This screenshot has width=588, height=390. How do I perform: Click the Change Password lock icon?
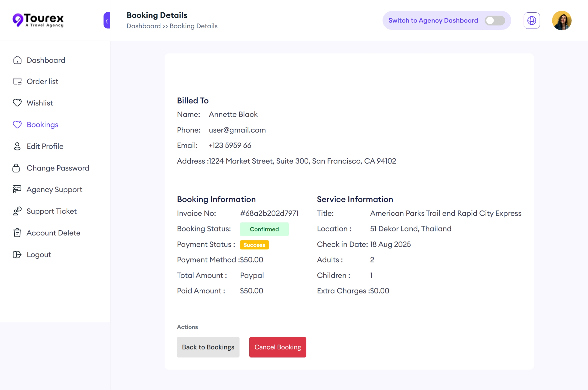16,168
